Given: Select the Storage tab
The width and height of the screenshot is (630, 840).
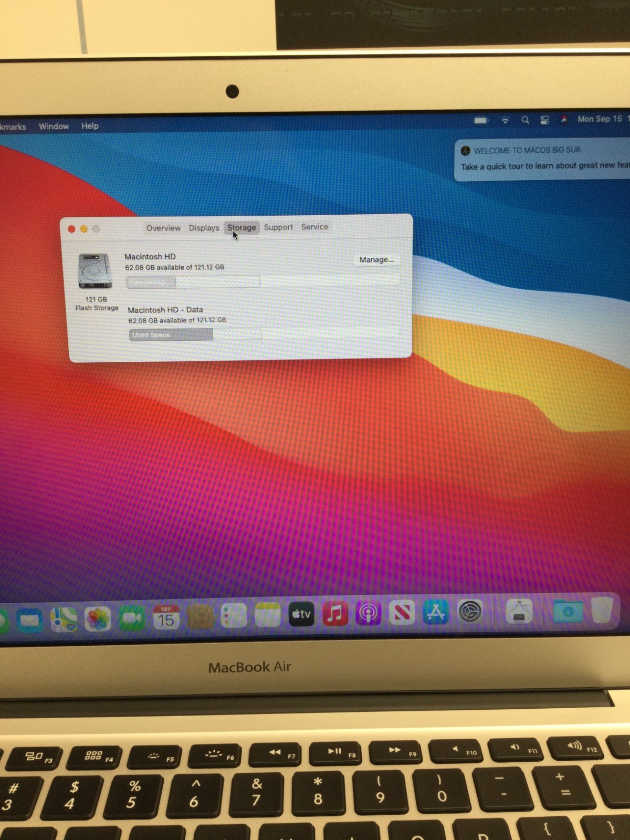Looking at the screenshot, I should pos(241,227).
